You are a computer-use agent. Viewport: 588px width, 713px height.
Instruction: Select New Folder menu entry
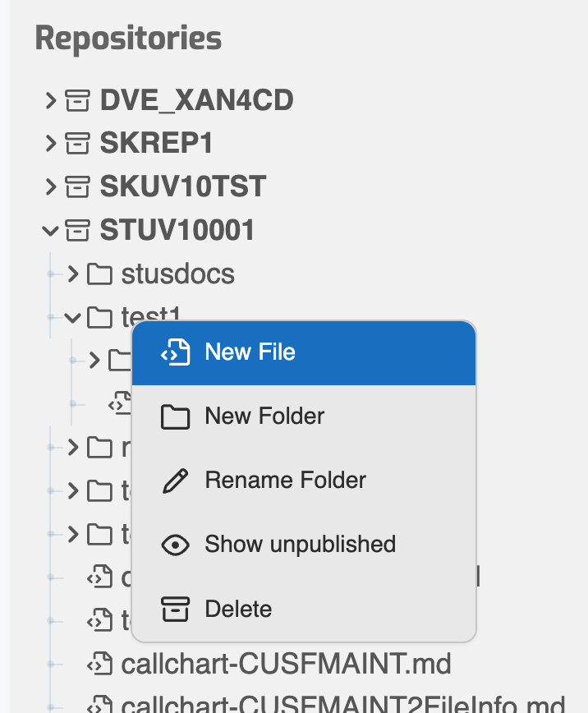(264, 416)
